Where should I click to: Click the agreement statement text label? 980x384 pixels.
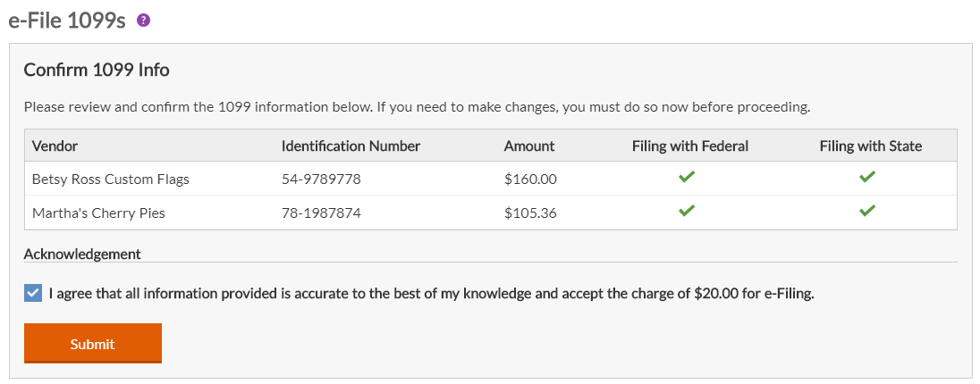coord(432,294)
